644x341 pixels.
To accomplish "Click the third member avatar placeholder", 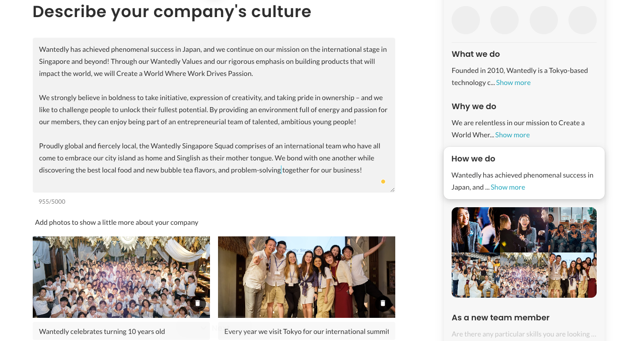I will point(544,20).
